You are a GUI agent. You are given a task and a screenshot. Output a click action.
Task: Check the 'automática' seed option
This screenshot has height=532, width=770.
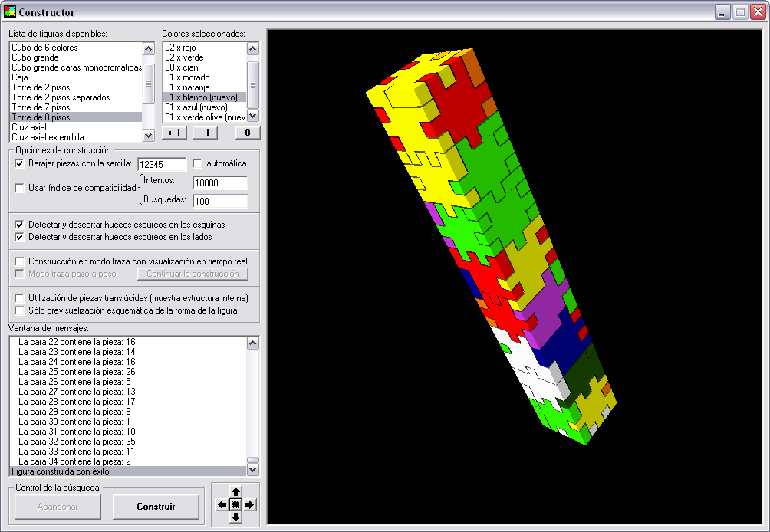[198, 163]
